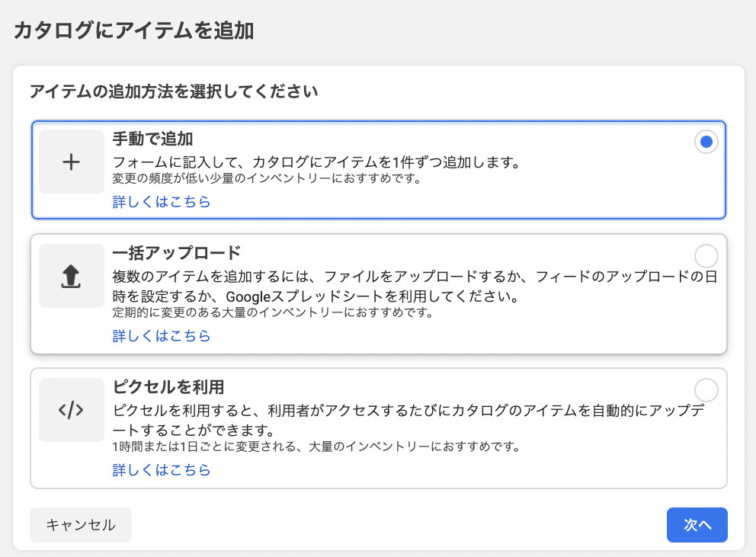This screenshot has height=557, width=756.
Task: Open 詳しくはこちら link under ピクセルを利用
Action: point(161,470)
